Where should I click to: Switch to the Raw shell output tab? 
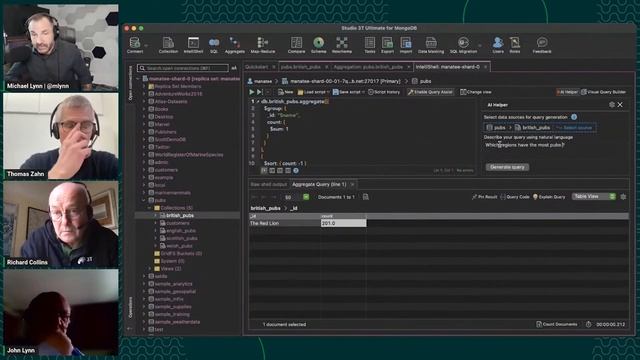(269, 184)
